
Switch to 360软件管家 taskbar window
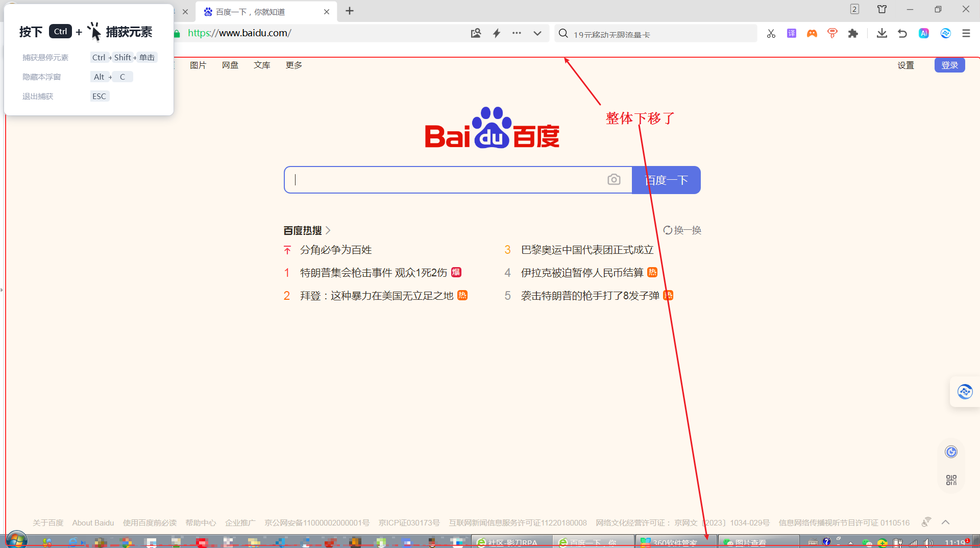click(x=676, y=542)
